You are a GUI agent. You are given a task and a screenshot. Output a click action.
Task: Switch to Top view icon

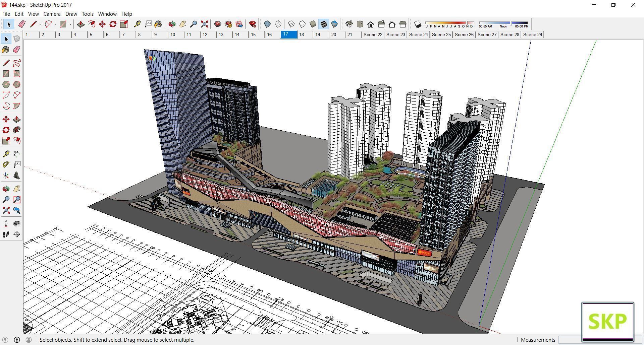[360, 24]
